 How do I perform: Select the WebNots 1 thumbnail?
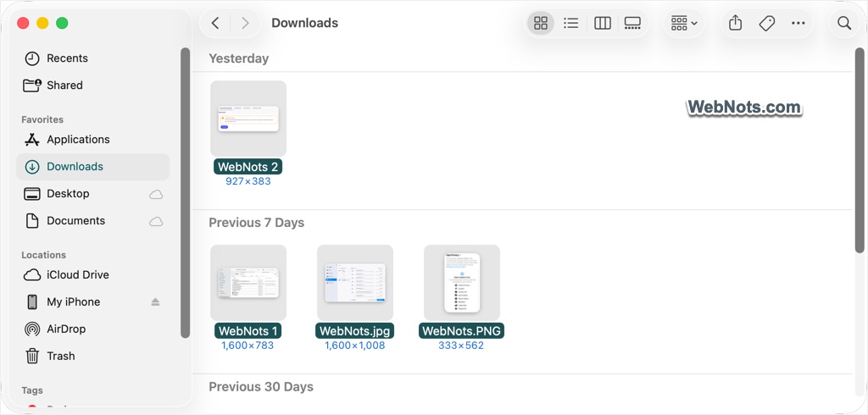coord(248,283)
